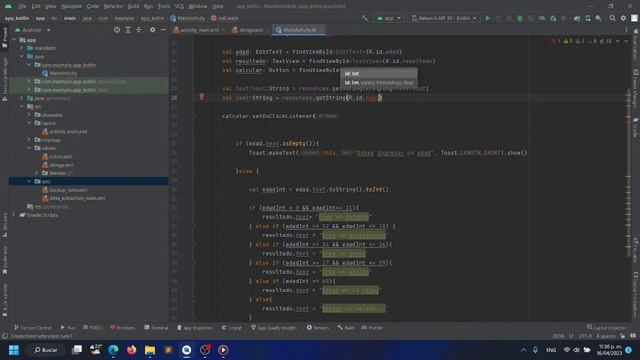Choose first 'id: Int' autocomplete suggestion
This screenshot has height=360, width=640.
pyautogui.click(x=379, y=73)
